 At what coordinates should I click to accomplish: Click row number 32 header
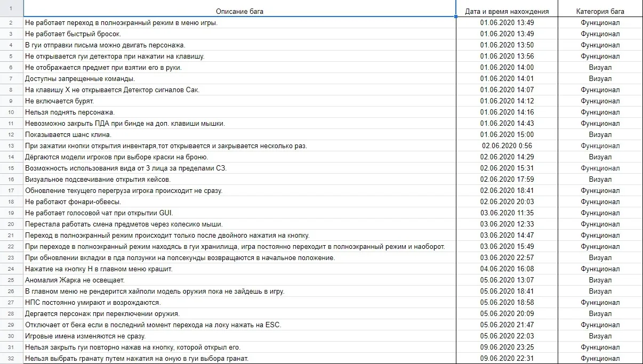pyautogui.click(x=11, y=358)
